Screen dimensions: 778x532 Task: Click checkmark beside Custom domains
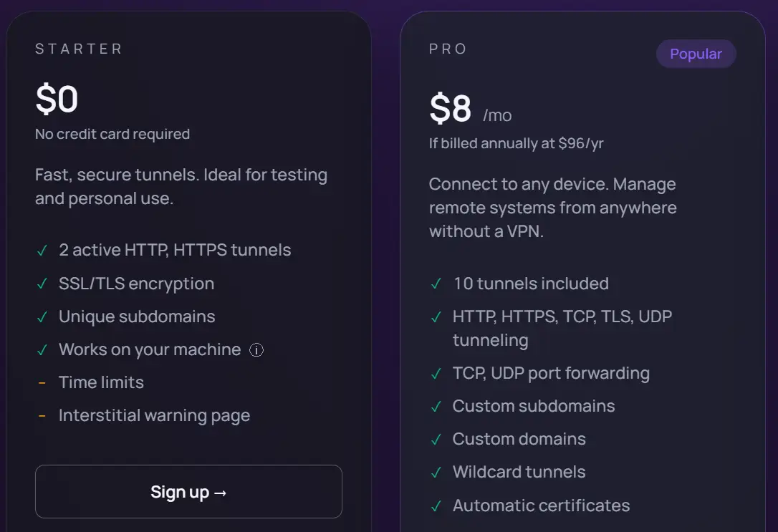[x=436, y=439]
